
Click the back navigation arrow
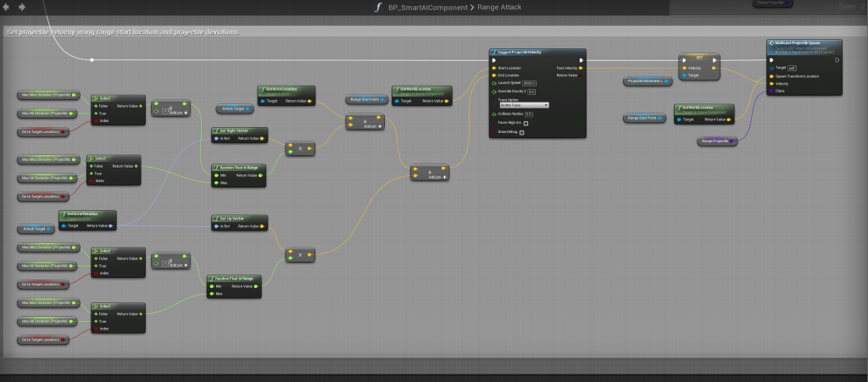7,7
